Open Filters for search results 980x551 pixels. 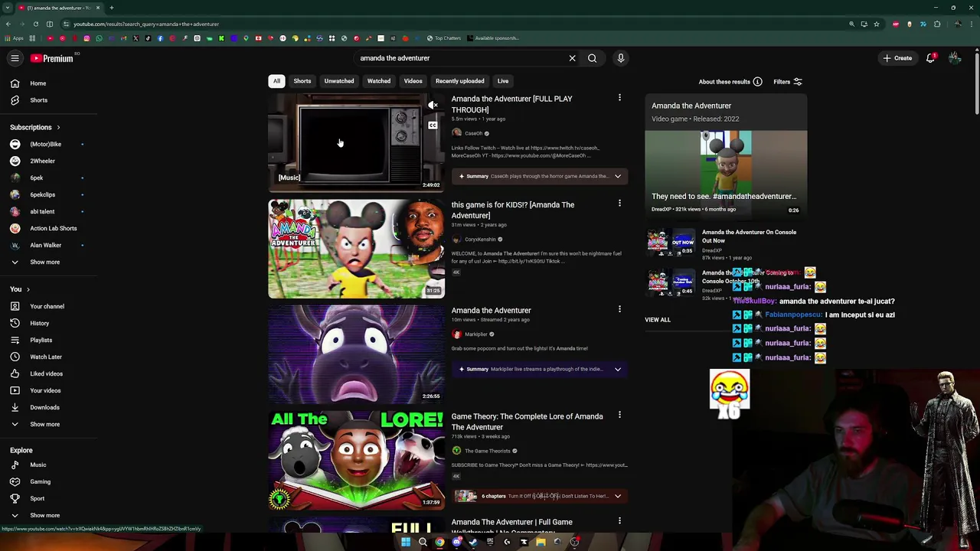(x=787, y=82)
